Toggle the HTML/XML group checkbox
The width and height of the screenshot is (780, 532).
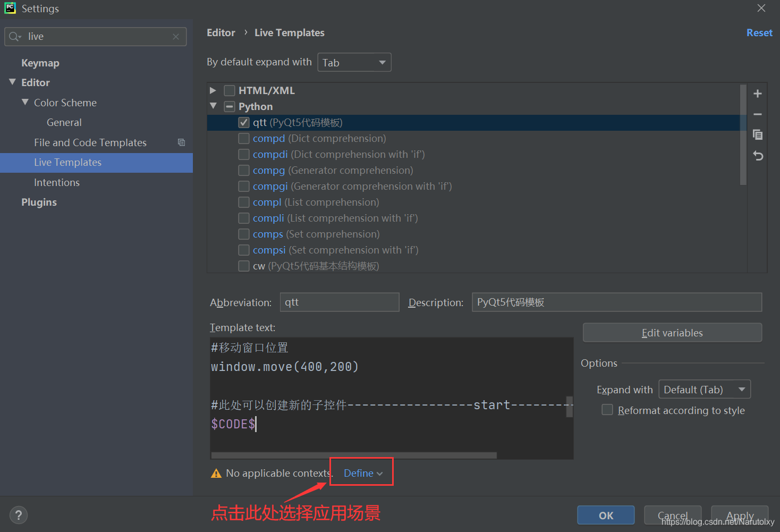[230, 90]
